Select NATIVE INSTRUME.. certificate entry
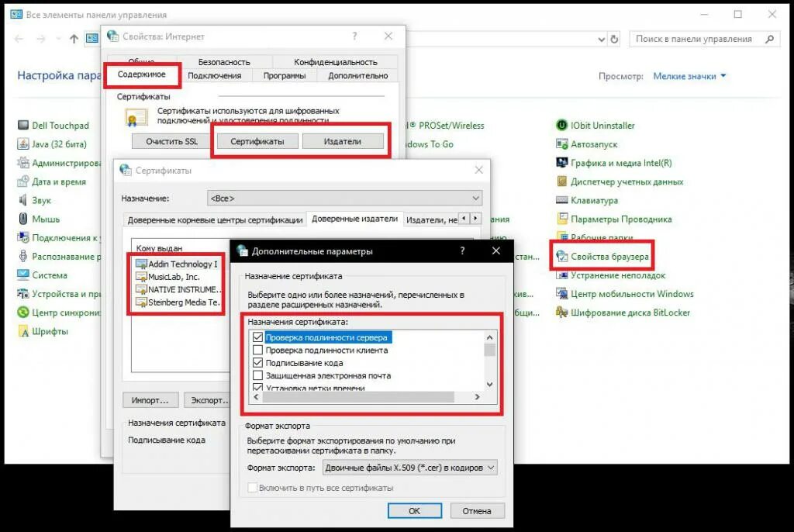 coord(178,289)
